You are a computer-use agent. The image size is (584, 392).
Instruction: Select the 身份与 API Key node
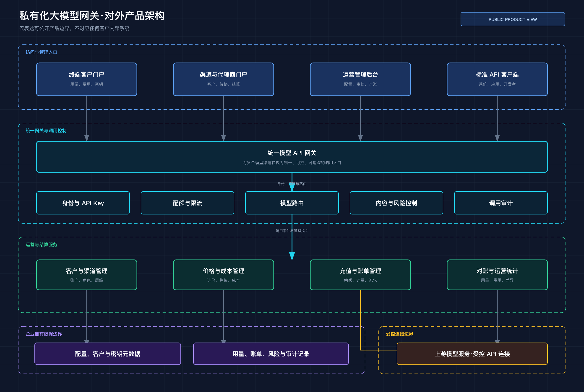point(83,203)
